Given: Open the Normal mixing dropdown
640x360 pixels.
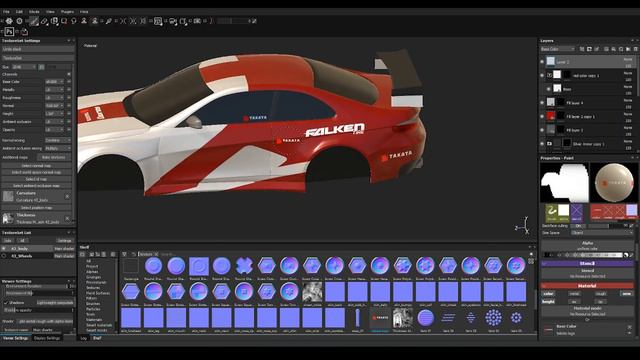Looking at the screenshot, I should click(58, 140).
